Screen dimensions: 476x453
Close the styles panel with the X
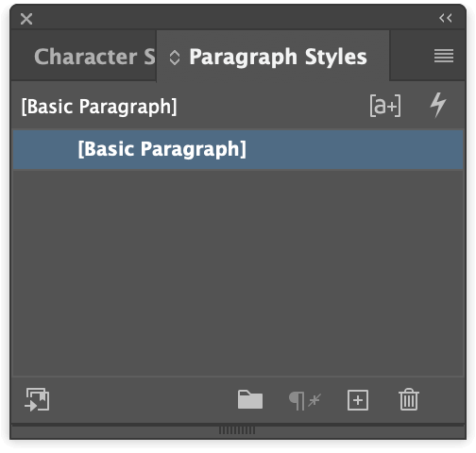click(x=26, y=19)
